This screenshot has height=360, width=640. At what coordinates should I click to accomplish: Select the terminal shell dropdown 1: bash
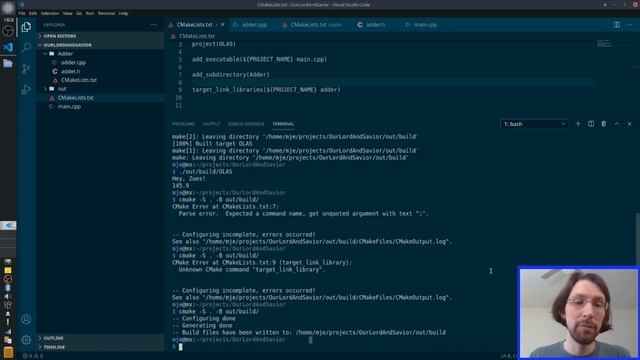(534, 124)
